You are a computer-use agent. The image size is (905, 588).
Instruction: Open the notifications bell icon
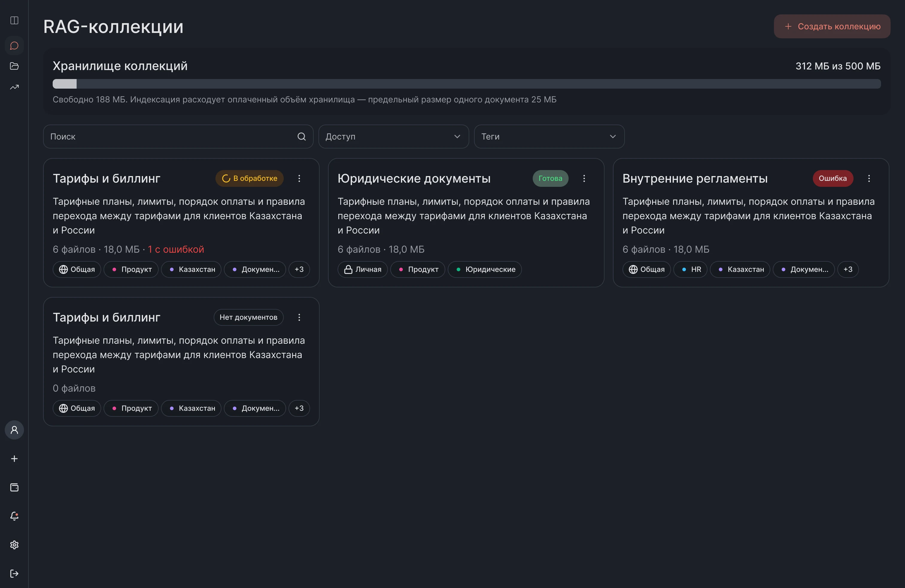click(14, 516)
